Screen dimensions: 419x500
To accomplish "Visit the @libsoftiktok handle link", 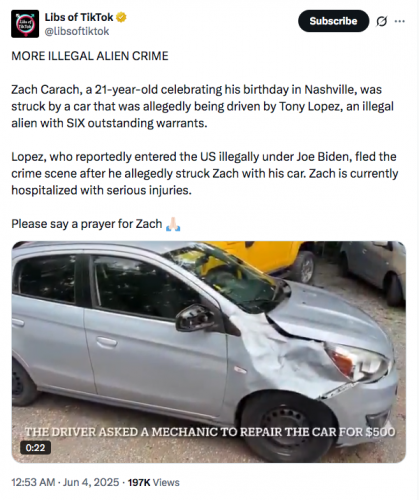I will [x=77, y=31].
